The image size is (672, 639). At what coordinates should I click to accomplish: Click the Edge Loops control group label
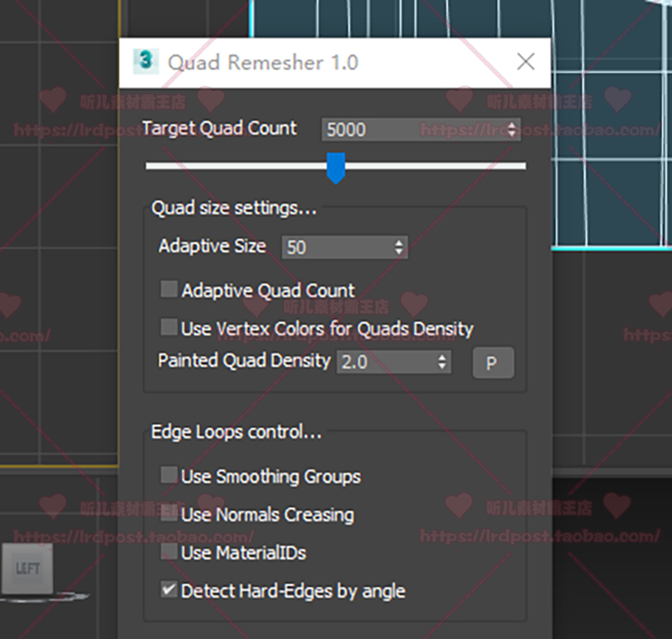tap(237, 432)
